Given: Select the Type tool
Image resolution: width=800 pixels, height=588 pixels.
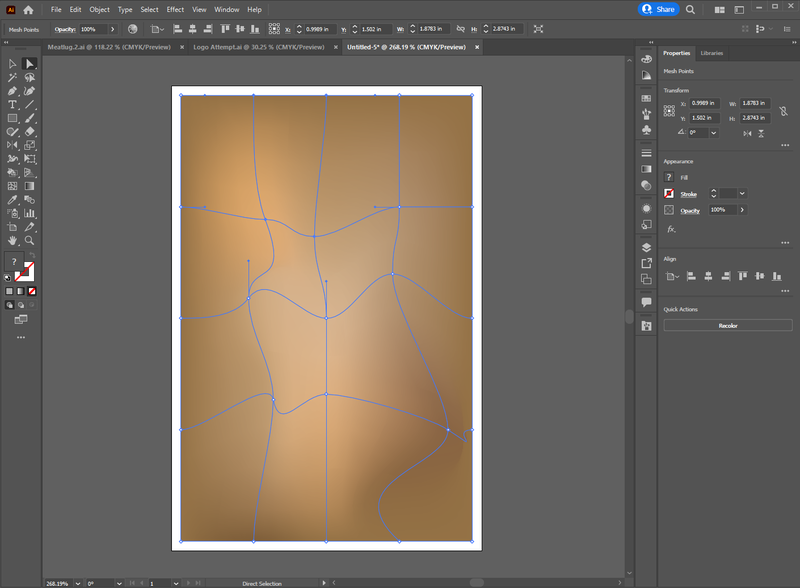Looking at the screenshot, I should (12, 104).
